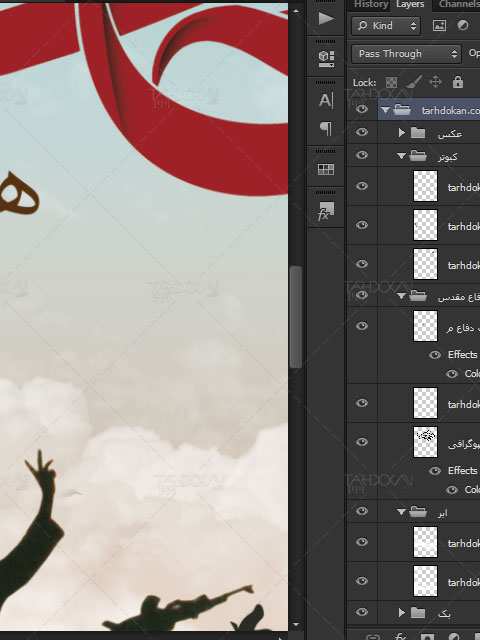
Task: Click the ابر group folder icon
Action: point(418,511)
